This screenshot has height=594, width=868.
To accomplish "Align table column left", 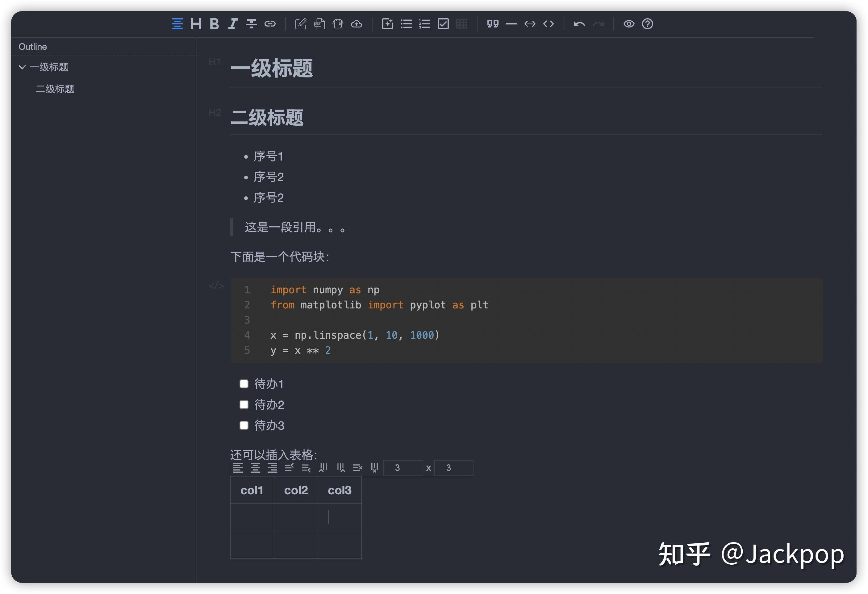I will point(238,468).
